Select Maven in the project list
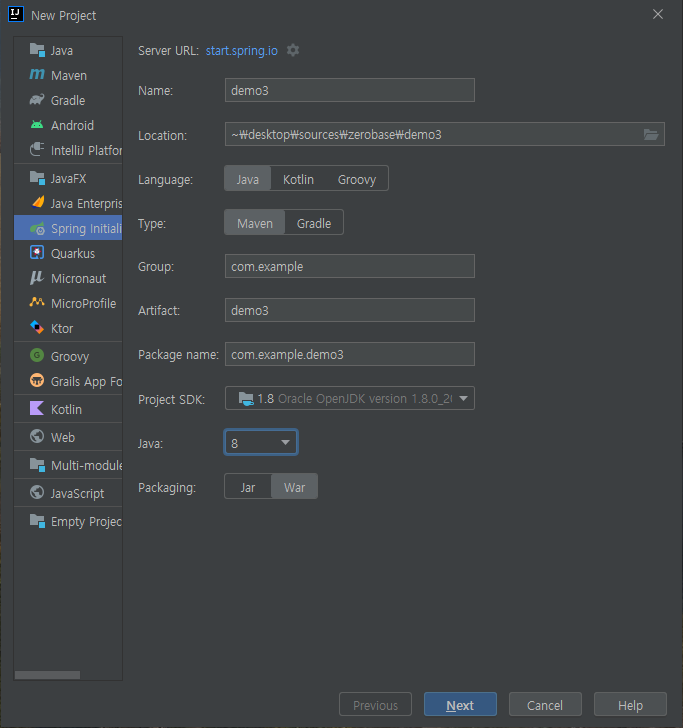 [x=68, y=75]
